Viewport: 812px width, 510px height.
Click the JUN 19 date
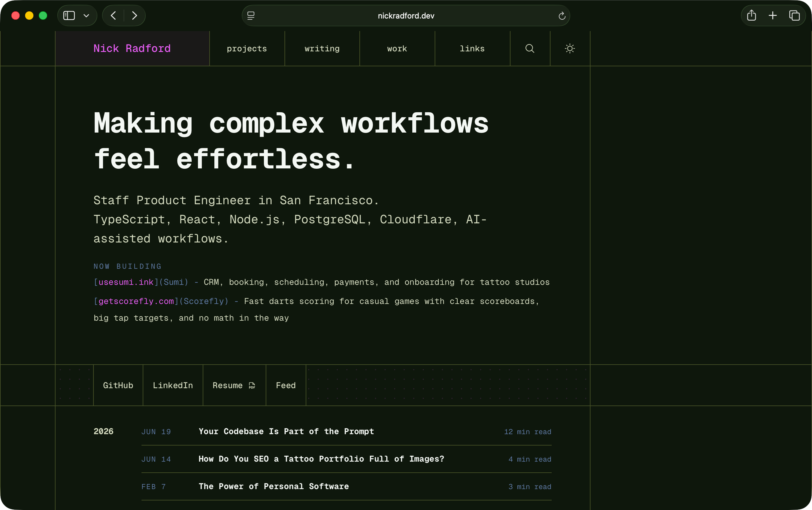coord(156,432)
